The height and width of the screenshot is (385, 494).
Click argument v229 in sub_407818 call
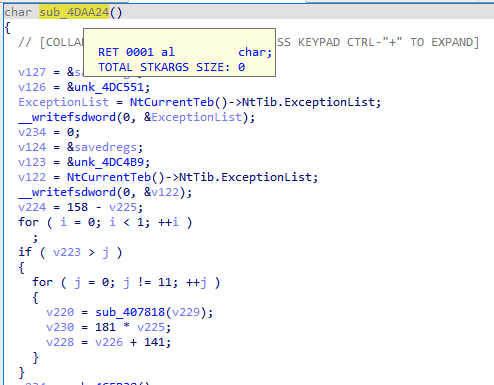point(186,312)
